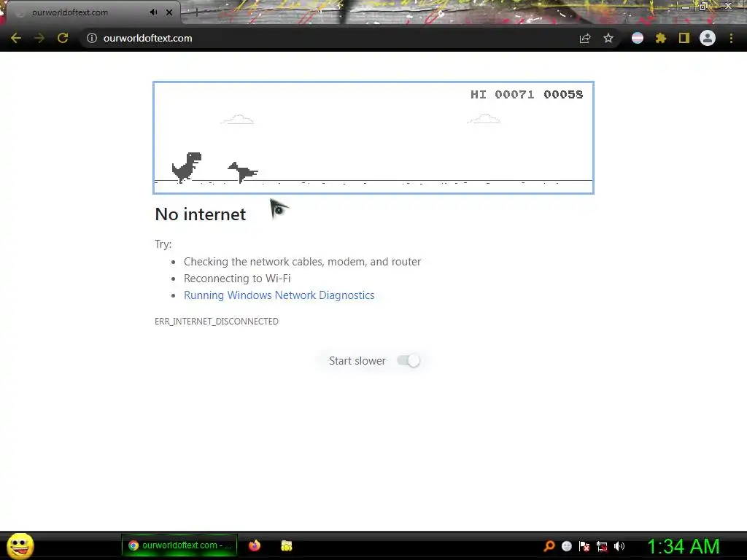Screen dimensions: 747x560
Task: Toggle the Start slower switch
Action: (x=409, y=360)
